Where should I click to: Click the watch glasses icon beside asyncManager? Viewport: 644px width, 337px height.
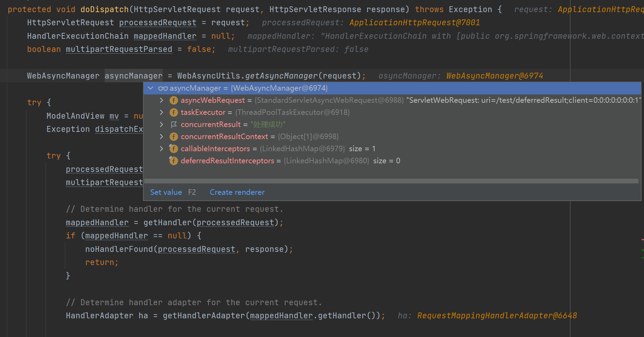click(x=163, y=88)
